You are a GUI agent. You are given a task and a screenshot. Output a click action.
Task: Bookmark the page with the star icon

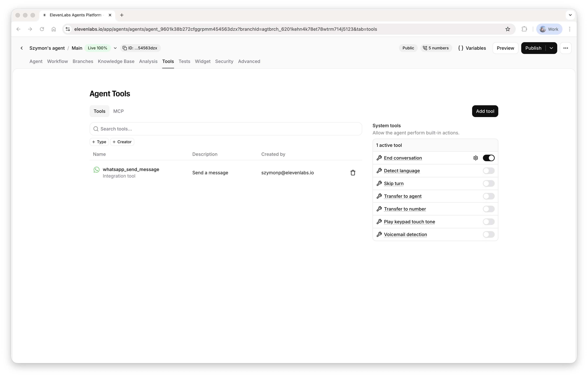(x=508, y=29)
